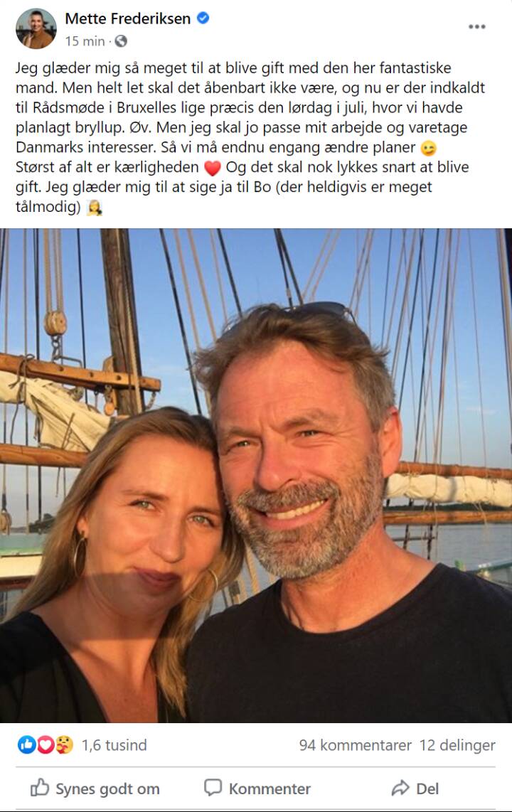Click the public globe audience icon
Viewport: 512px width, 812px height.
coord(121,41)
